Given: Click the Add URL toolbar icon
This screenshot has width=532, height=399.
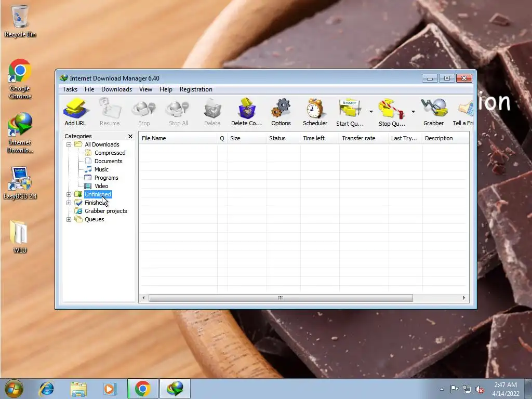Looking at the screenshot, I should (75, 112).
